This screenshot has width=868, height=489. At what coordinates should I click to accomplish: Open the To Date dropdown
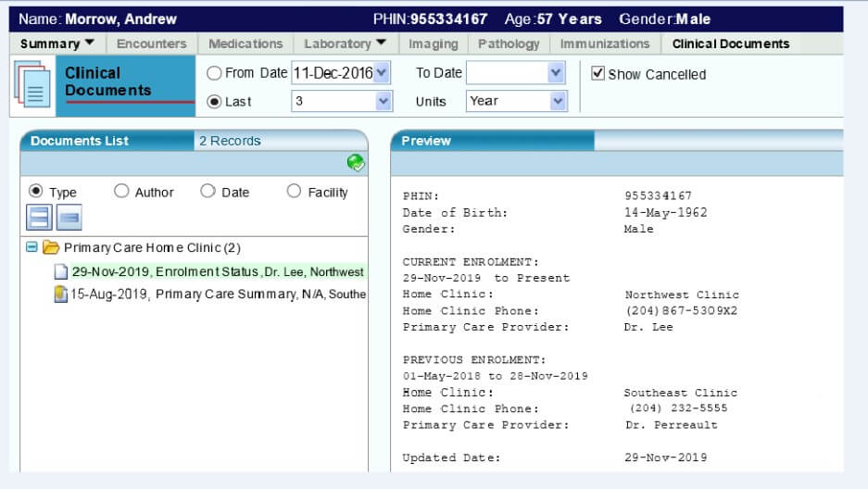click(x=556, y=72)
